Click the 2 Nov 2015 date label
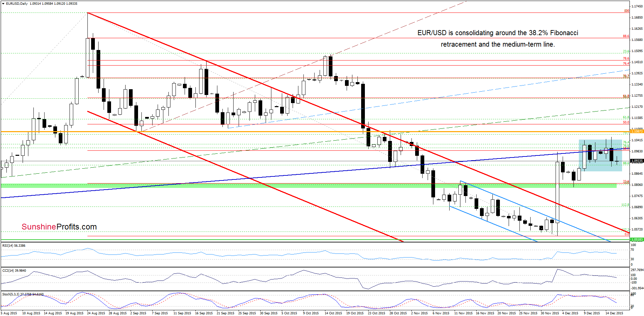The height and width of the screenshot is (316, 644). click(x=419, y=313)
